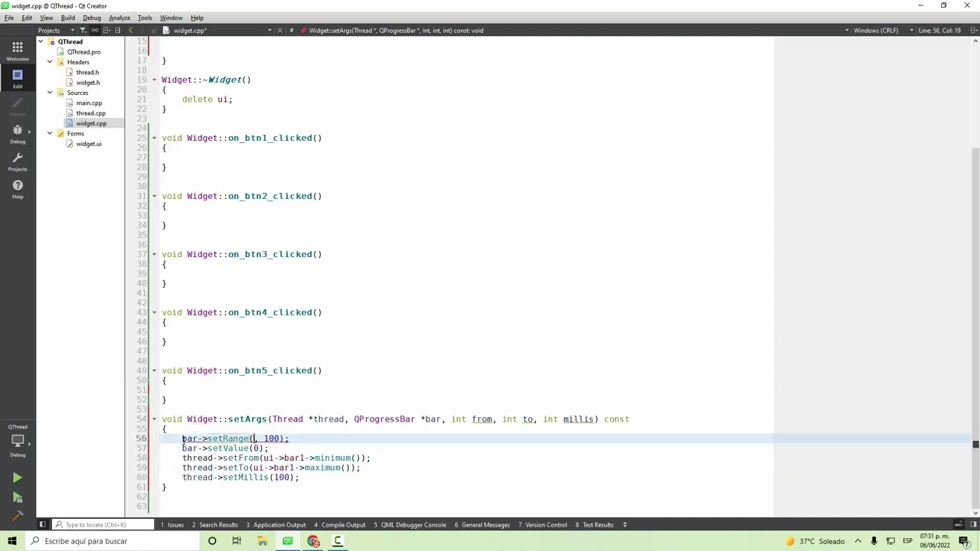Toggle synchronize with editor link icon
The width and height of the screenshot is (980, 551).
click(95, 31)
